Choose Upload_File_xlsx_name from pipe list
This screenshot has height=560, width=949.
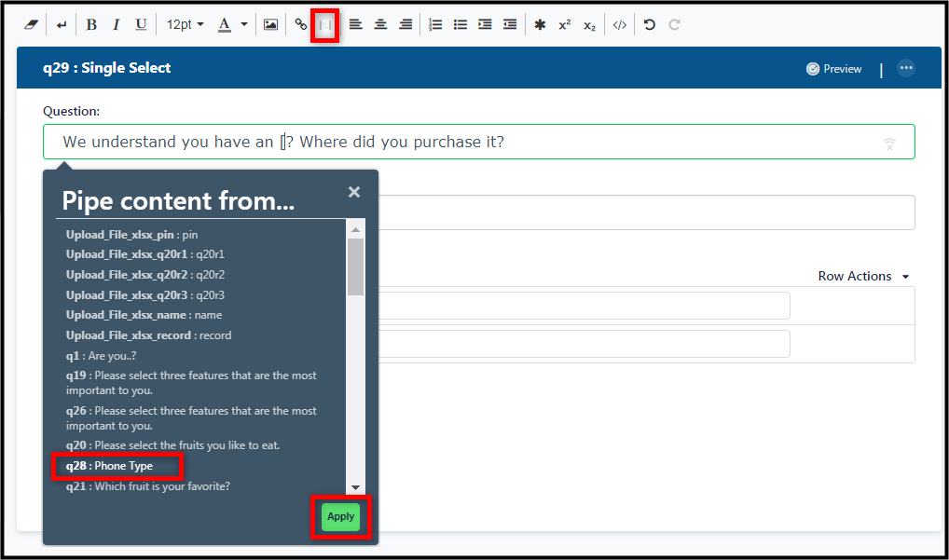pyautogui.click(x=144, y=315)
